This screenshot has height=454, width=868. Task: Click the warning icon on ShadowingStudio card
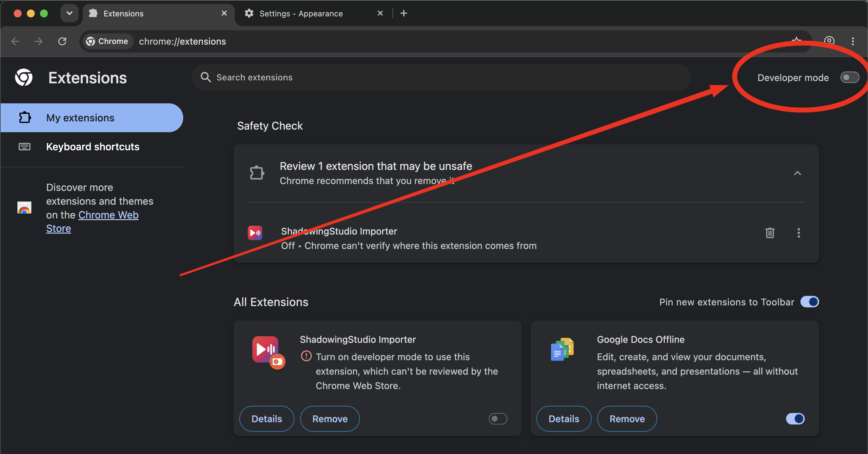306,356
